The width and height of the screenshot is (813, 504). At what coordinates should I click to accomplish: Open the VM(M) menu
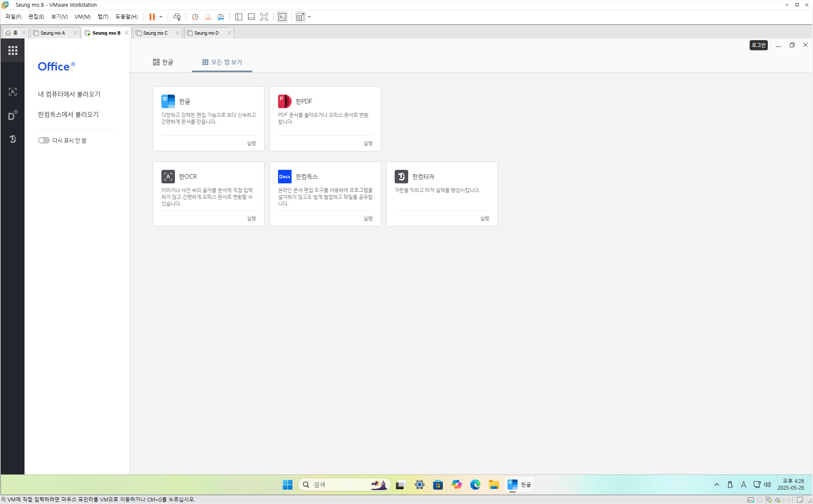pos(82,17)
